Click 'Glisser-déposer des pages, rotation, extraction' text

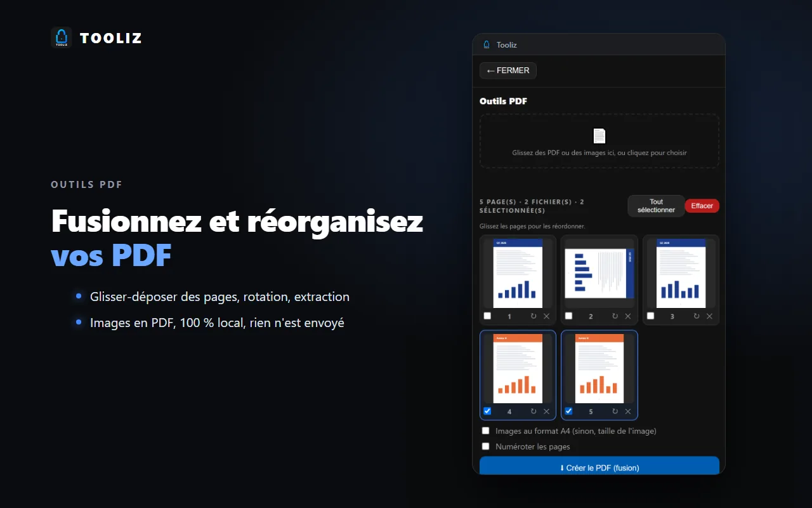[219, 297]
